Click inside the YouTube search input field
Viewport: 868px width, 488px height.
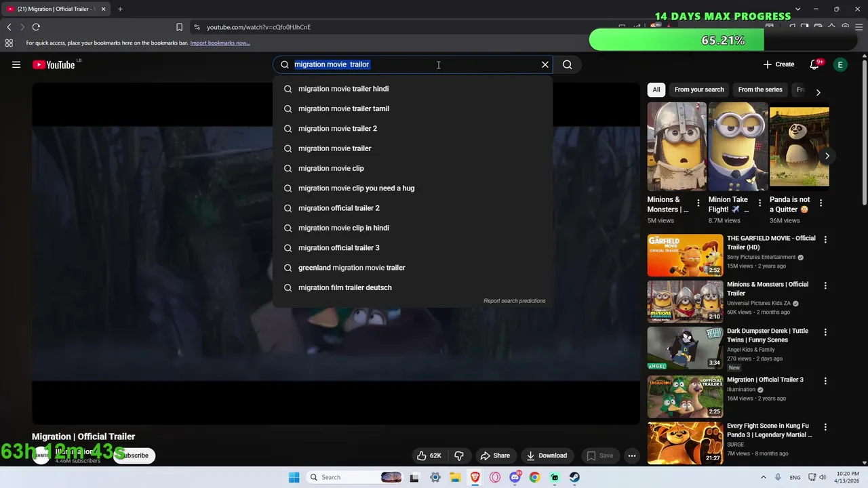point(414,64)
